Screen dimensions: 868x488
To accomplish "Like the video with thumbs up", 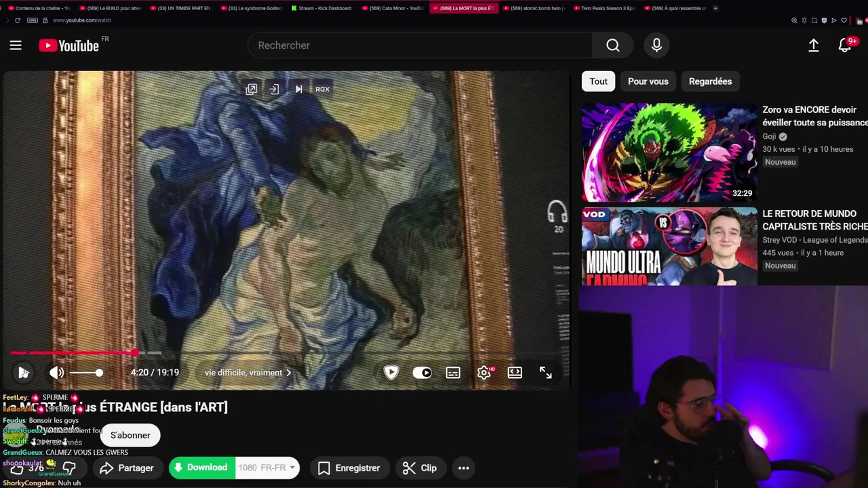I will point(17,468).
